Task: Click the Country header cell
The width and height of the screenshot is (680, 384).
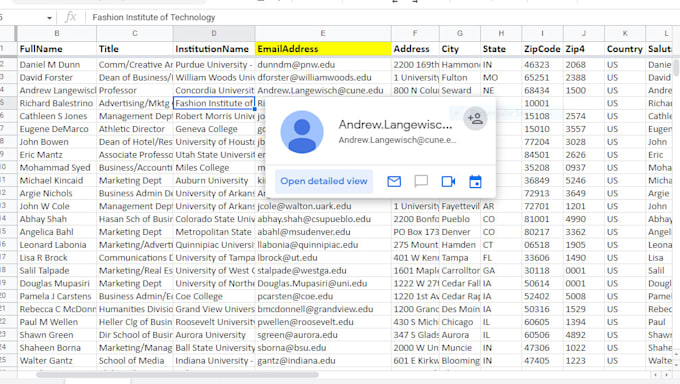Action: (625, 49)
